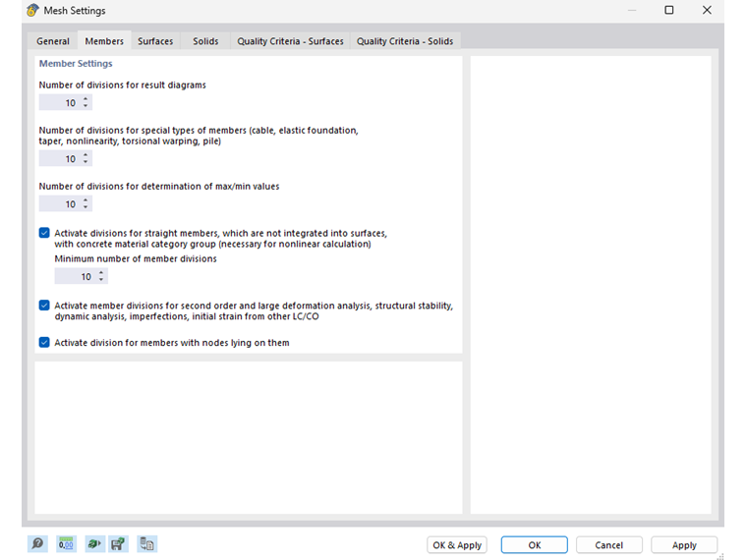Open the Solids tab

pos(205,41)
